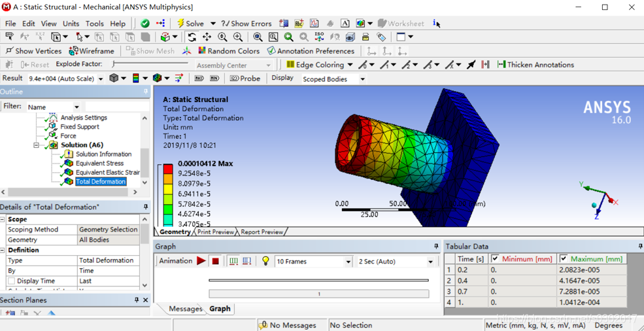Toggle the Display Time checkbox
This screenshot has width=644, height=331.
tap(12, 281)
